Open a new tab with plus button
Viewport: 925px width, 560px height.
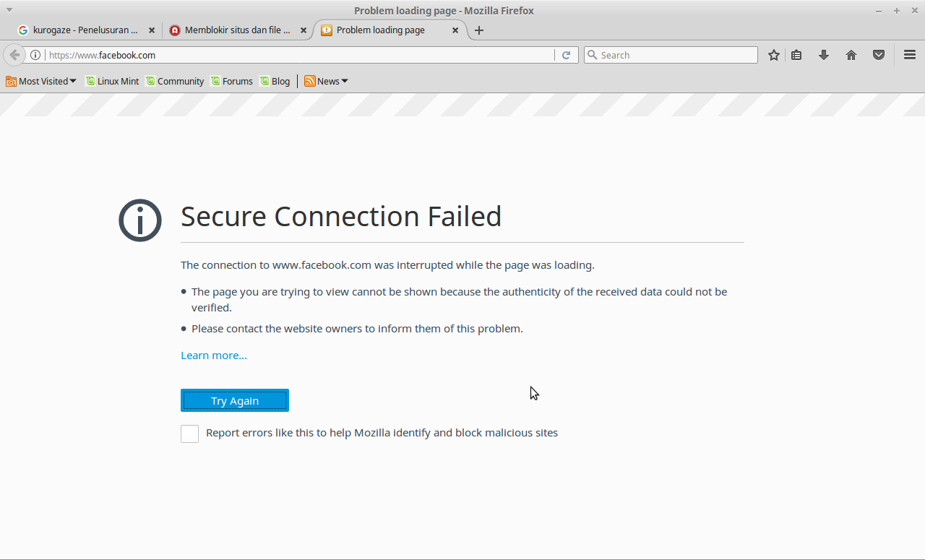click(x=478, y=30)
